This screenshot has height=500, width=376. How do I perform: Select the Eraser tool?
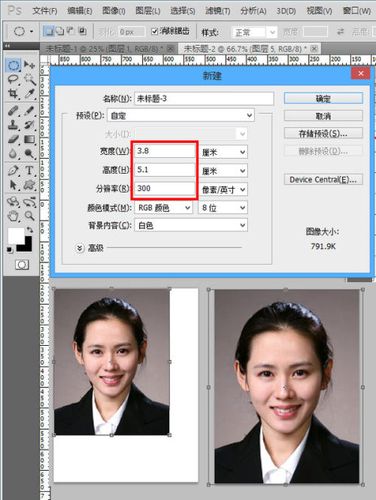coord(13,139)
